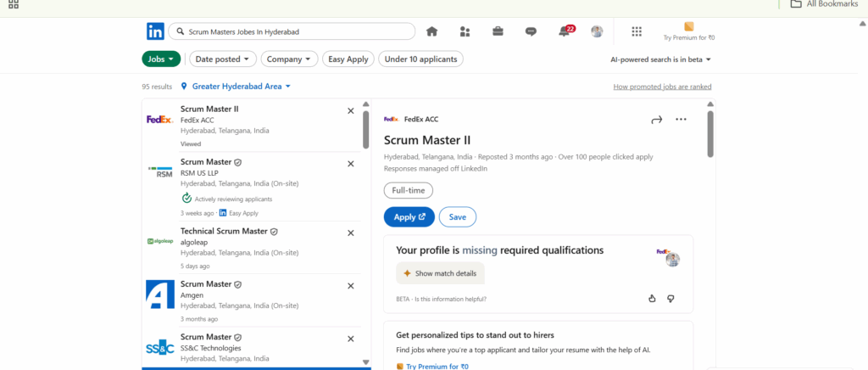Open How promoted jobs are ranked link
This screenshot has width=868, height=370.
click(662, 87)
